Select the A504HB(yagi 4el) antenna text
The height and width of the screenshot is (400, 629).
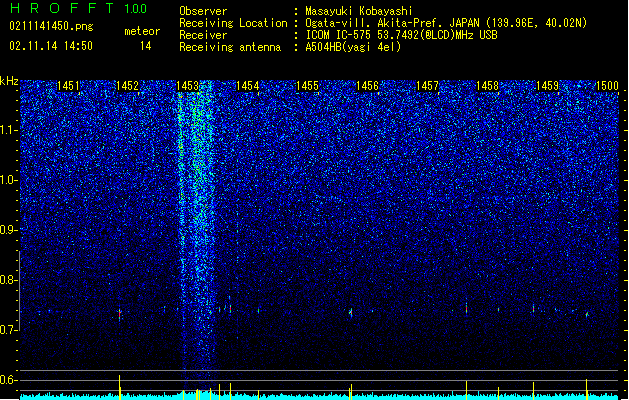(353, 47)
